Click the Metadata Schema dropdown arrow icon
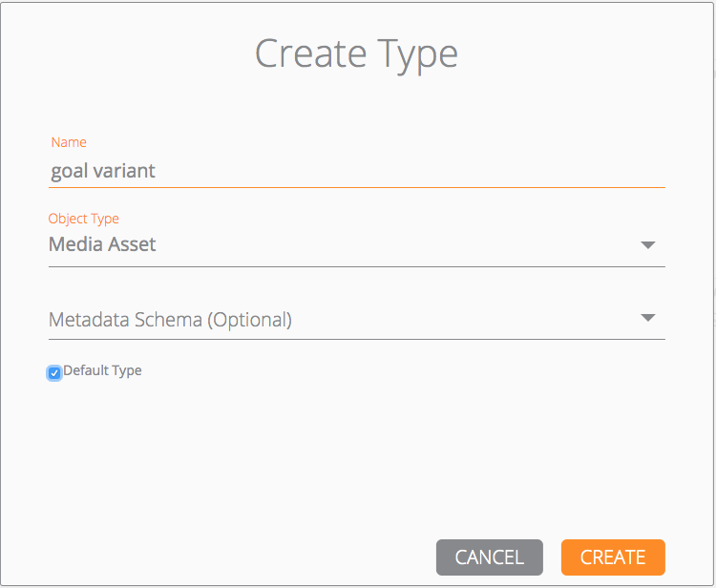 [x=648, y=318]
